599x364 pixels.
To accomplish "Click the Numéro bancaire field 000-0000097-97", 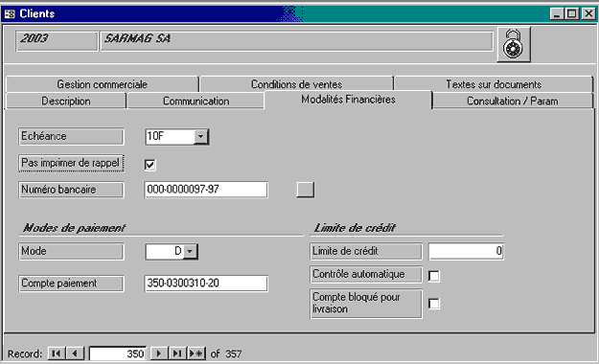I will 206,190.
